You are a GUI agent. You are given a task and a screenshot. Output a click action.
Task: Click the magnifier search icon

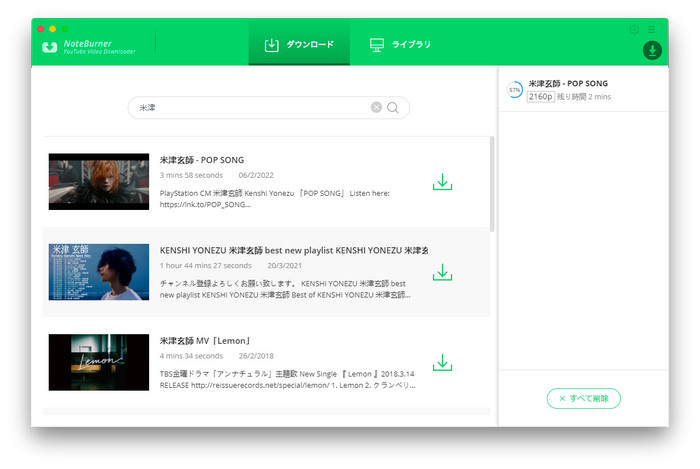pos(393,108)
